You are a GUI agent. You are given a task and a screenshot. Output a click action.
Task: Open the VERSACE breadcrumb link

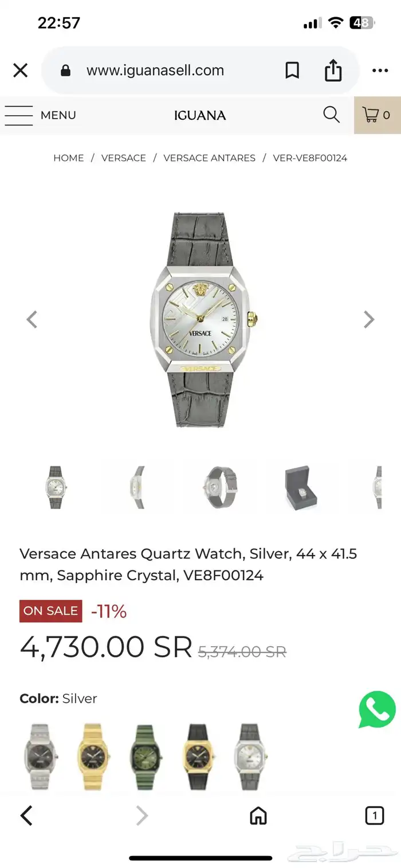point(124,158)
